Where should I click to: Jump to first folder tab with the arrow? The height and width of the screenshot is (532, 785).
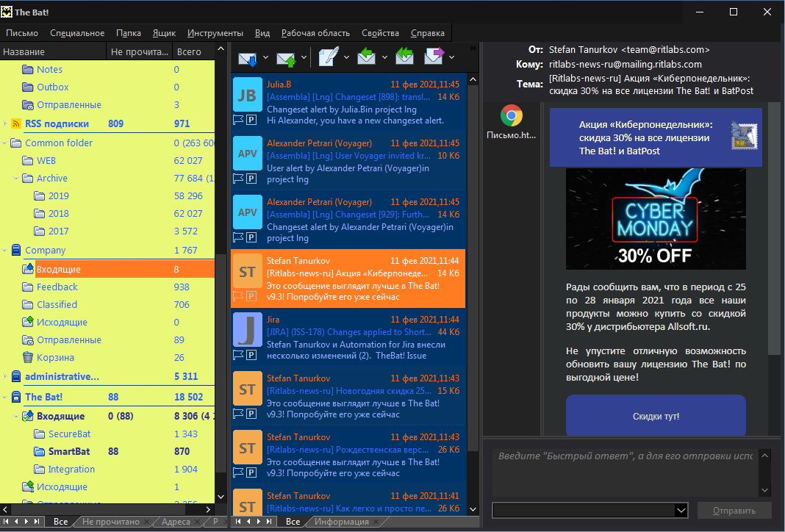(6, 522)
